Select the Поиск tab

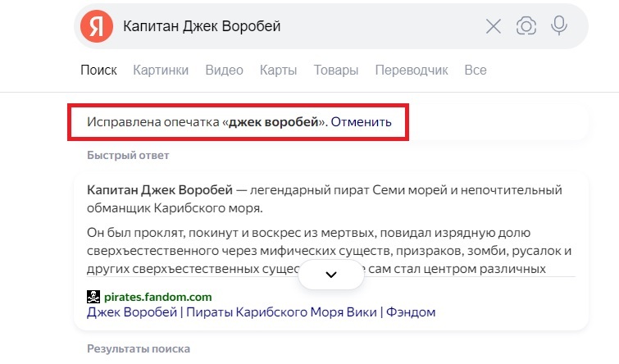tap(98, 71)
